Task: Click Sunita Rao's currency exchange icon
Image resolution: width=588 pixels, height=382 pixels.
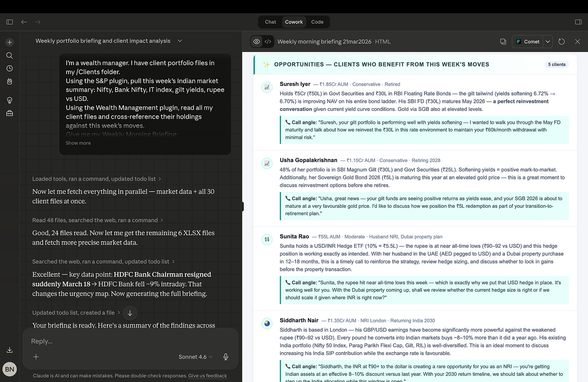Action: click(x=267, y=240)
